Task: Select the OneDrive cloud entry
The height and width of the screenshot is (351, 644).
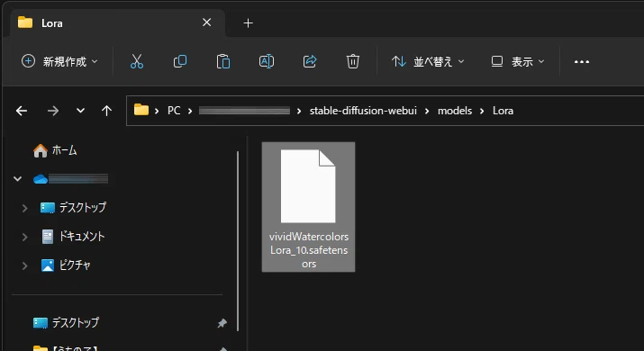Action: tap(70, 178)
